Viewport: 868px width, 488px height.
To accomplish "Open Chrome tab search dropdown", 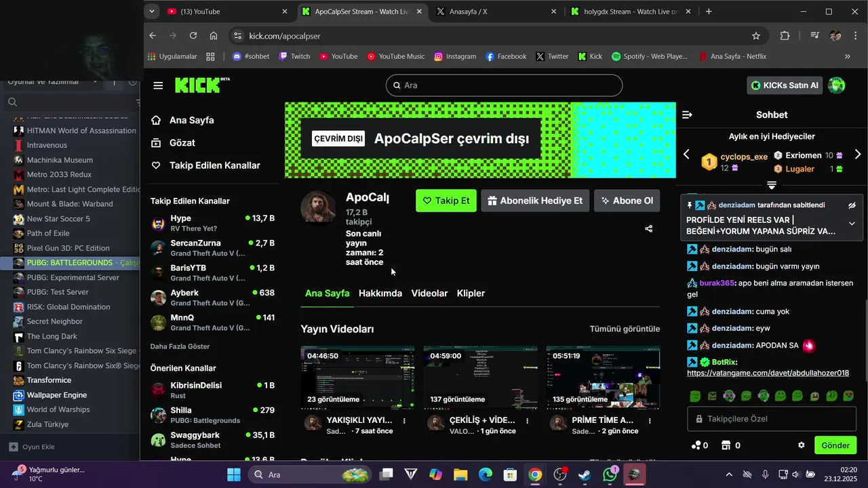I will [152, 12].
